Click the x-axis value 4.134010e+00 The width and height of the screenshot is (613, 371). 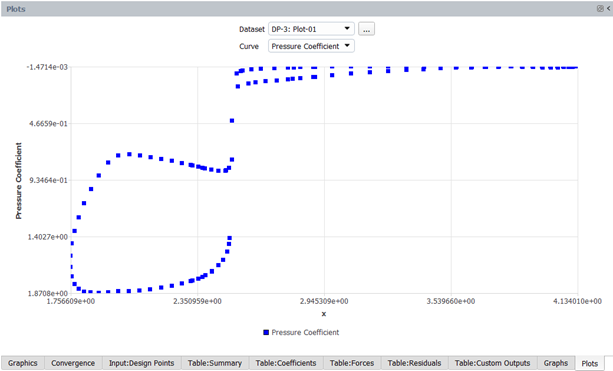[x=577, y=301]
